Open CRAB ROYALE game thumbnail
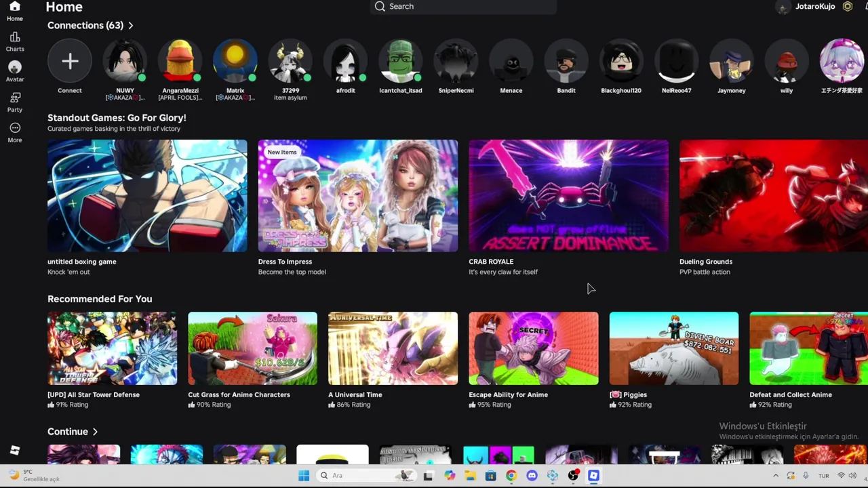 pos(568,196)
